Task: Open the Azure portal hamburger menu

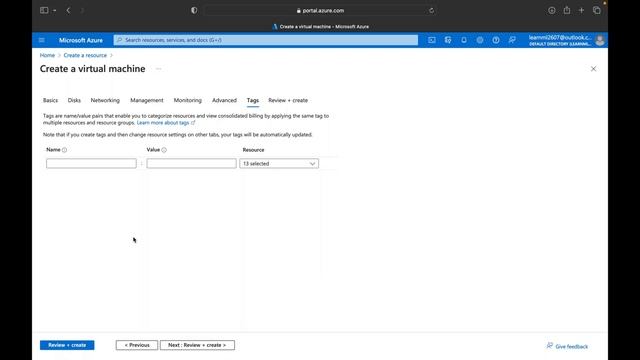Action: tap(42, 40)
